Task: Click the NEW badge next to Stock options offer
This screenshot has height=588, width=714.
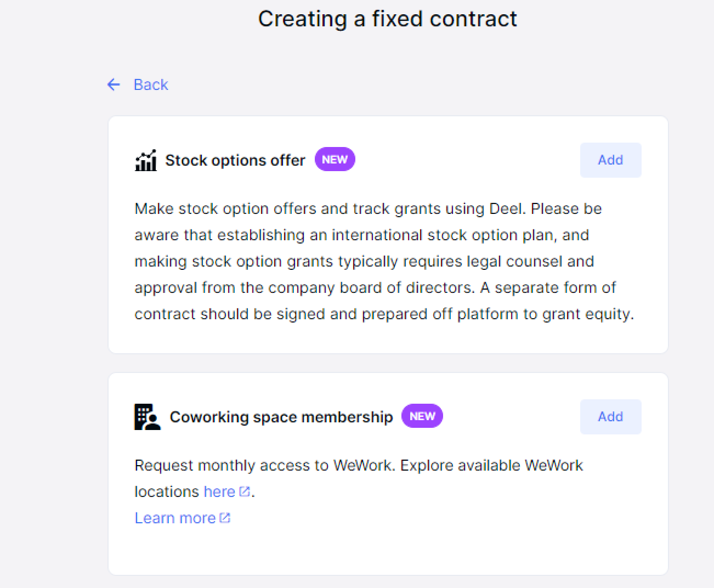Action: 335,159
